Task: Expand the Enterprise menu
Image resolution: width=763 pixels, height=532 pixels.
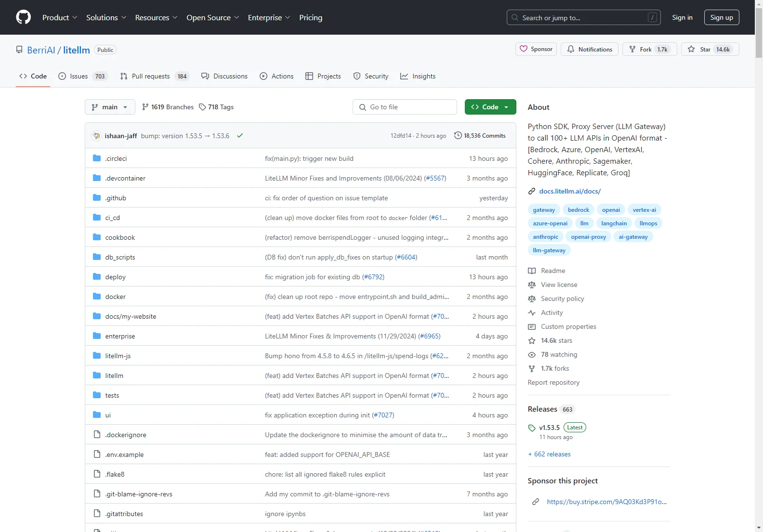Action: point(269,17)
